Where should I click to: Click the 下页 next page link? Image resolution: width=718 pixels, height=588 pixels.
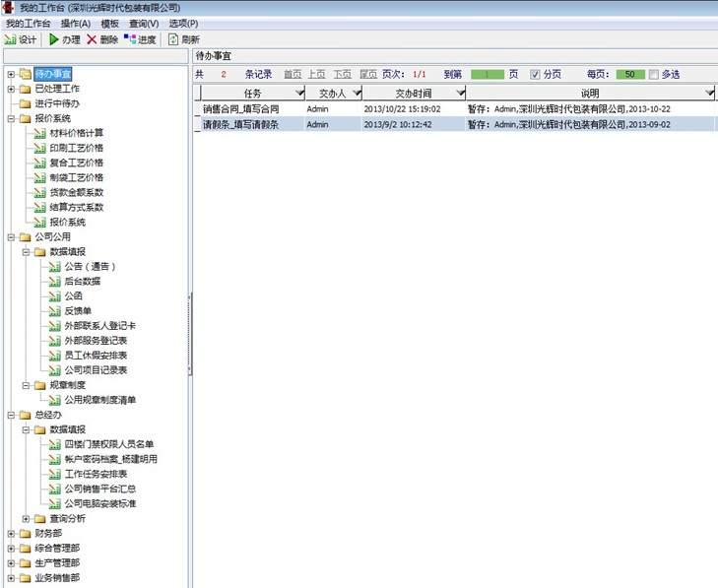click(342, 74)
